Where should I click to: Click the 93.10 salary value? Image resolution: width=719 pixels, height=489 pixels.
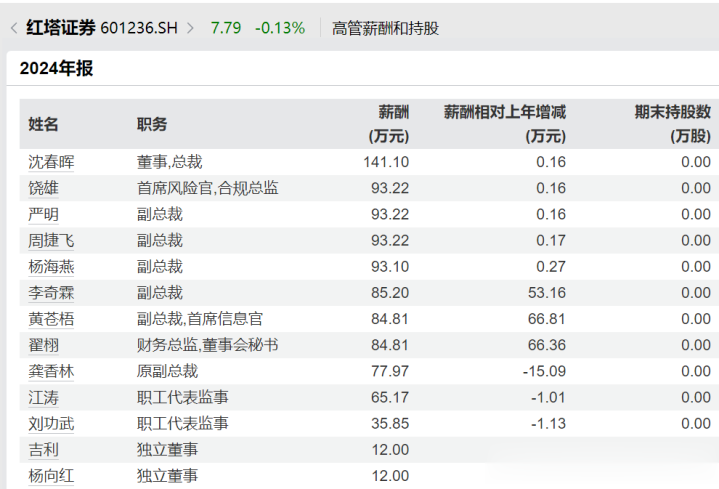click(x=390, y=267)
